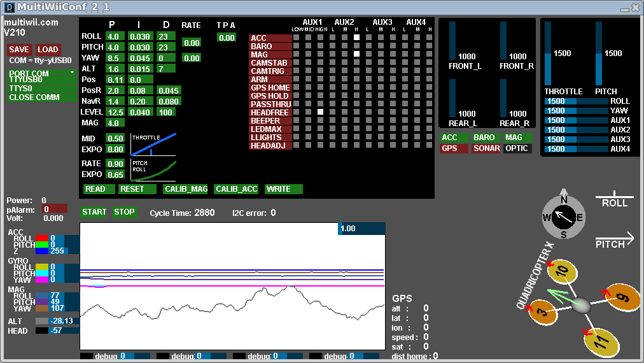644x363 pixels.
Task: Click motor 11 on the quadcopter diagram
Action: point(601,343)
